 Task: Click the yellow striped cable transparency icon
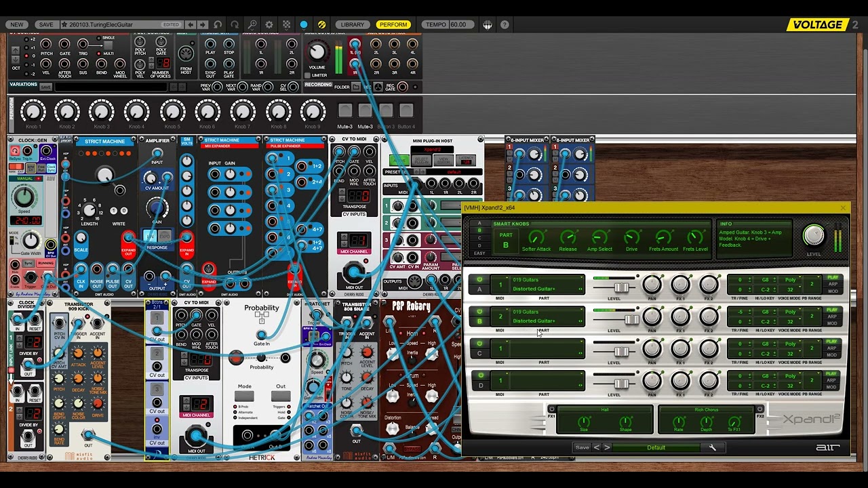tap(321, 24)
